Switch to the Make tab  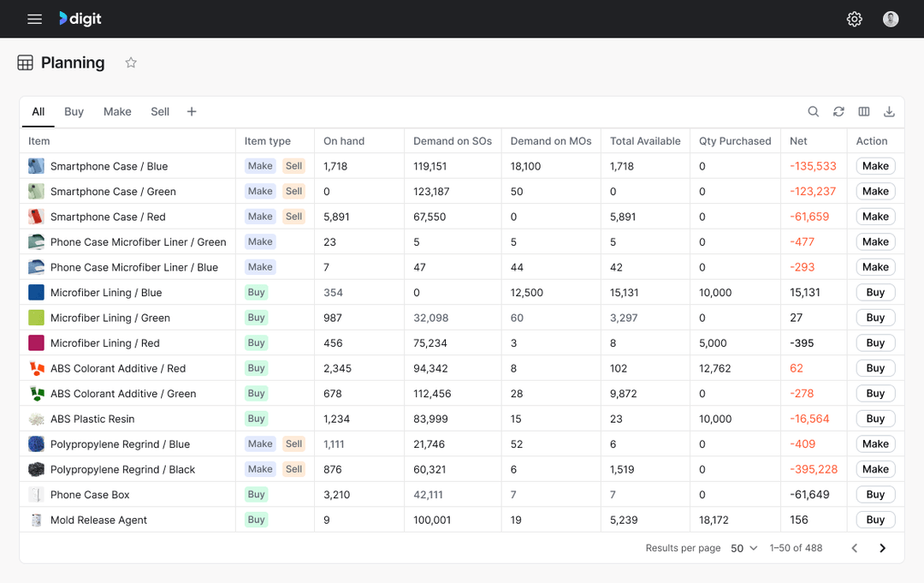pos(117,111)
